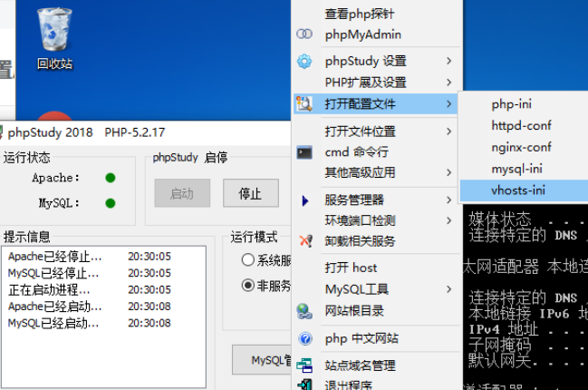The image size is (588, 390).
Task: Select the 非服务 run mode radio
Action: [x=248, y=286]
